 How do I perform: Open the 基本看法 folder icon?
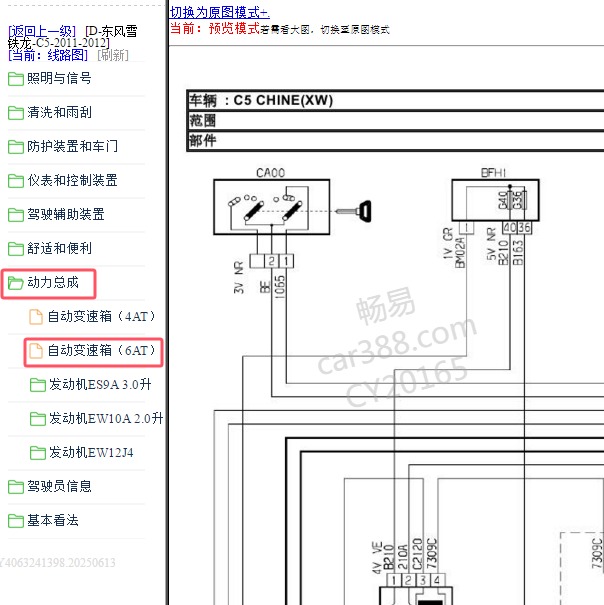coord(16,521)
